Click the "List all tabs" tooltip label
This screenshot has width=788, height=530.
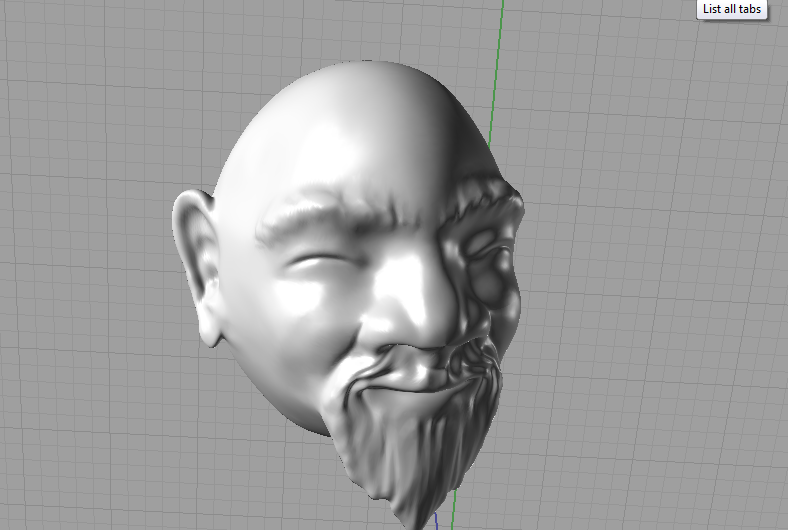pos(732,9)
